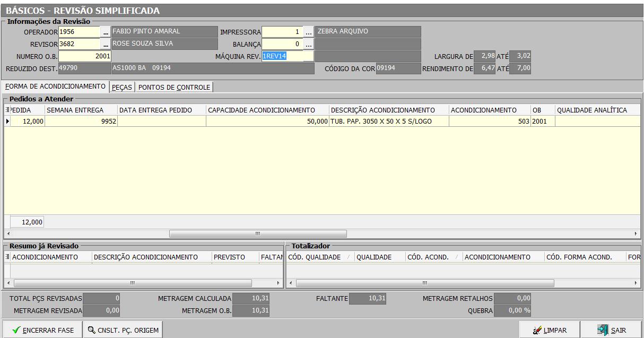
Task: Click the Máquina Rev. input field
Action: coord(288,56)
